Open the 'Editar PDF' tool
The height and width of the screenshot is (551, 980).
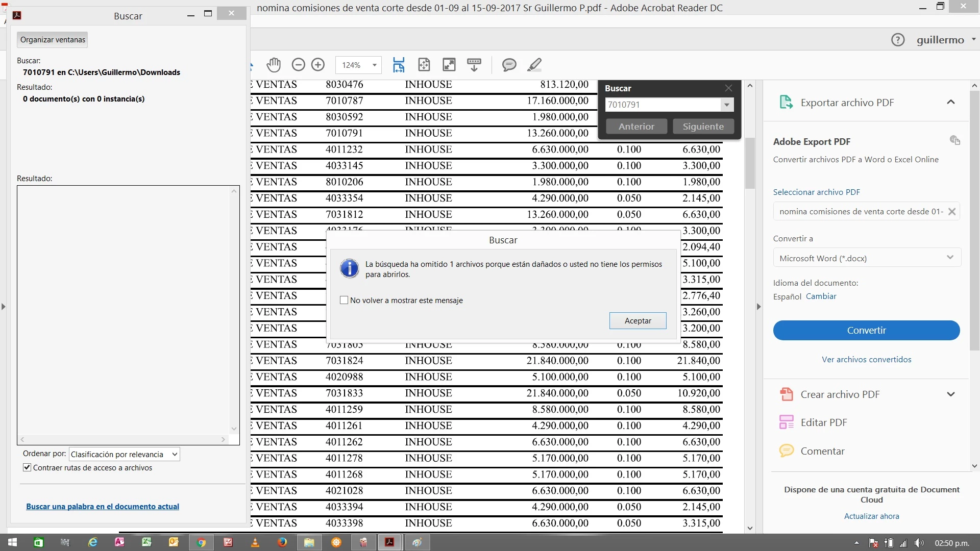pos(823,422)
